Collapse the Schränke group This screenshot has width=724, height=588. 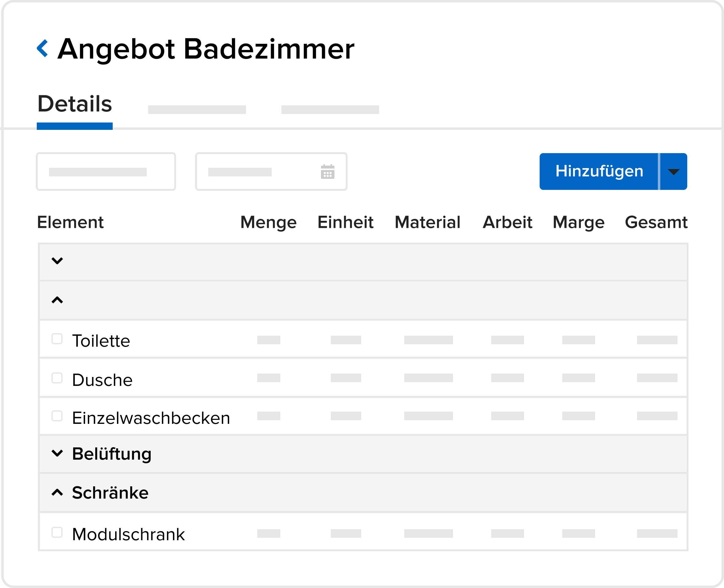(x=57, y=492)
